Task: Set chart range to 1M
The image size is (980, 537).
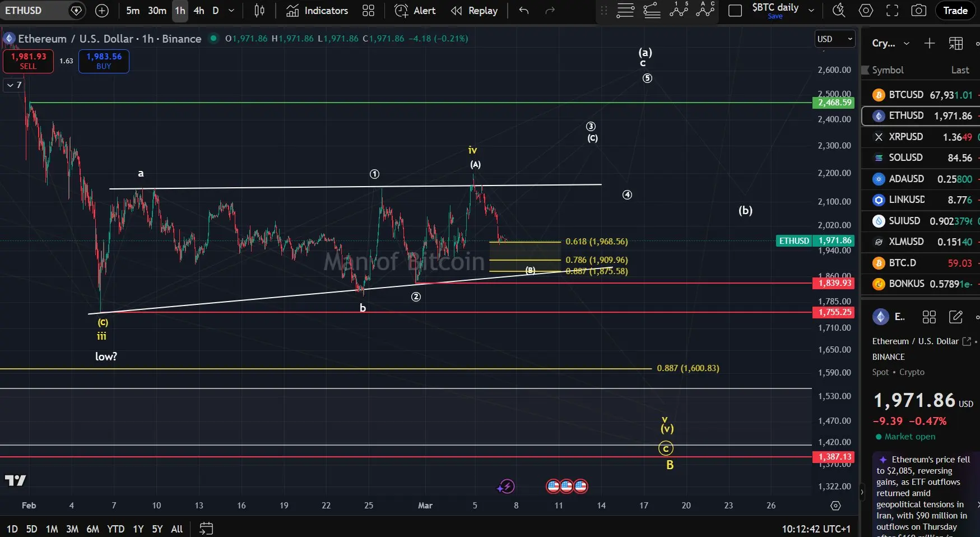Action: [x=52, y=529]
